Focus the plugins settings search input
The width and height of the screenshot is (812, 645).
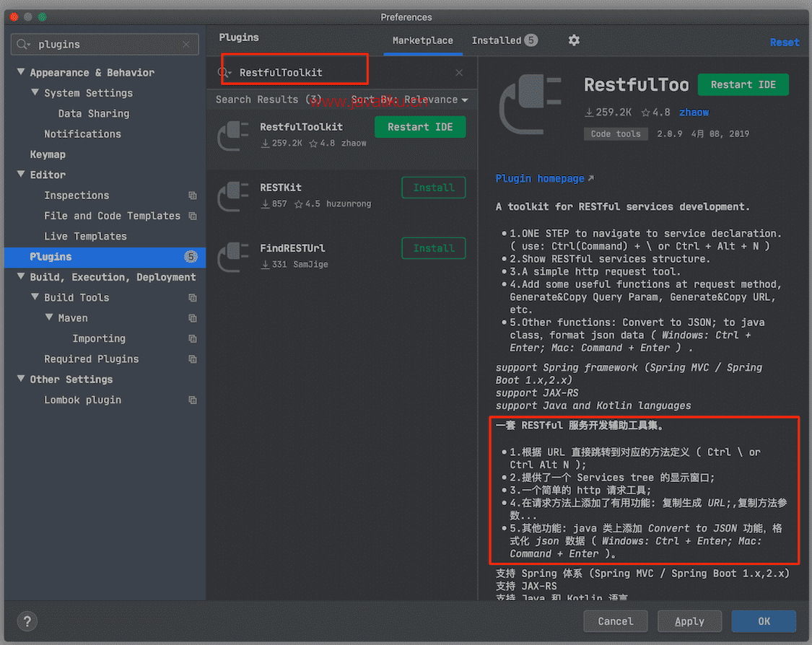[x=105, y=45]
